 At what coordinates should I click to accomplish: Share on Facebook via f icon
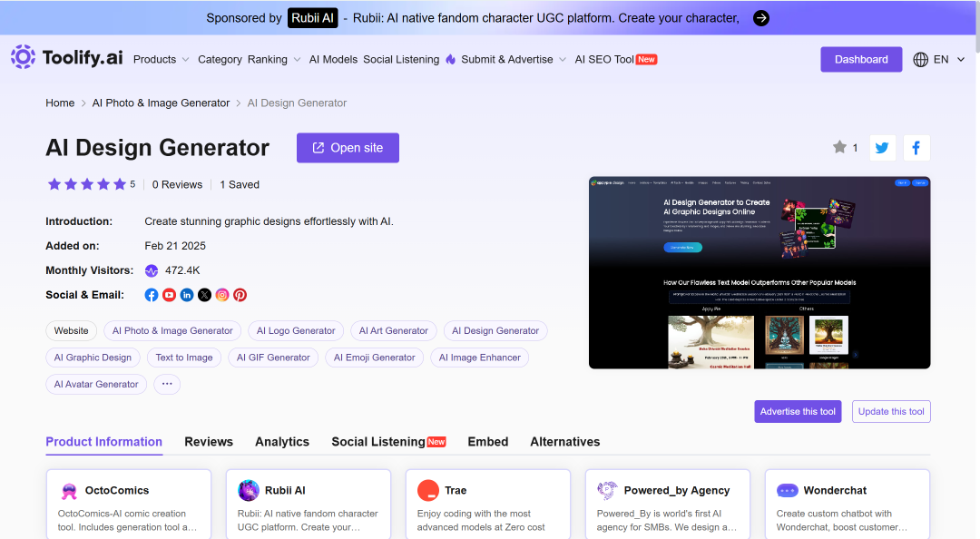tap(916, 148)
